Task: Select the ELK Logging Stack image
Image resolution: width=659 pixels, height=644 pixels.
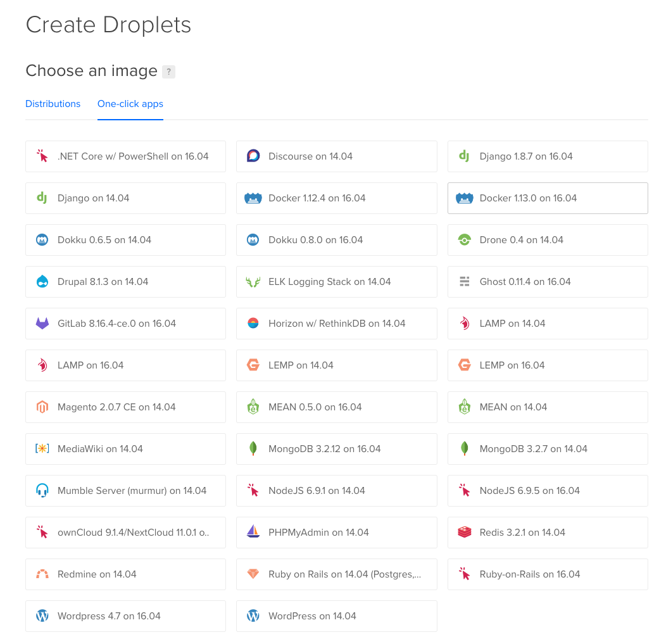Action: click(x=336, y=282)
